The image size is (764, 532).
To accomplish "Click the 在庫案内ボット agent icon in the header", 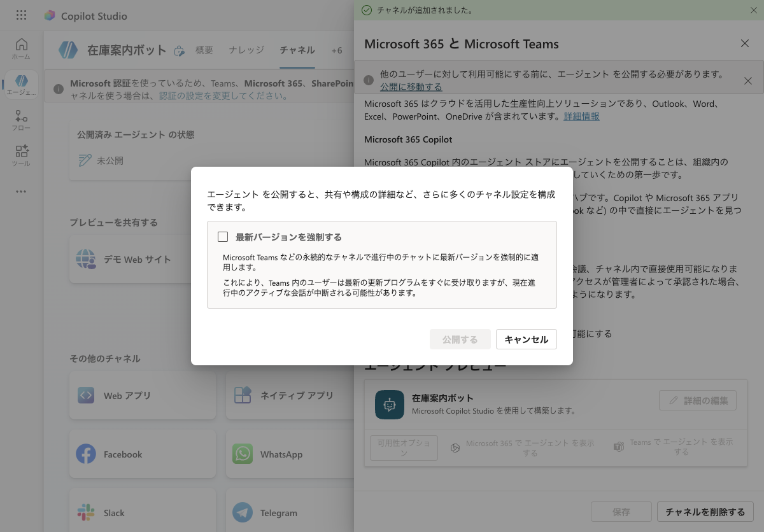I will (x=68, y=50).
